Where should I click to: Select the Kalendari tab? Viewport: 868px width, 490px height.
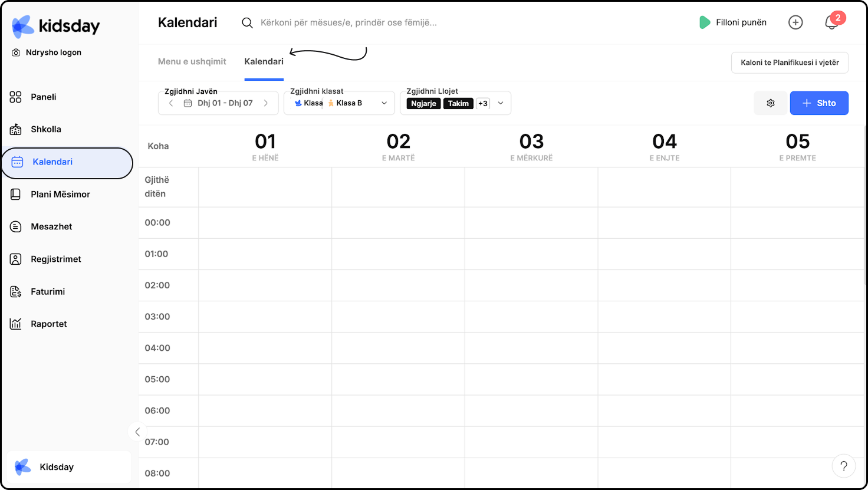coord(264,61)
